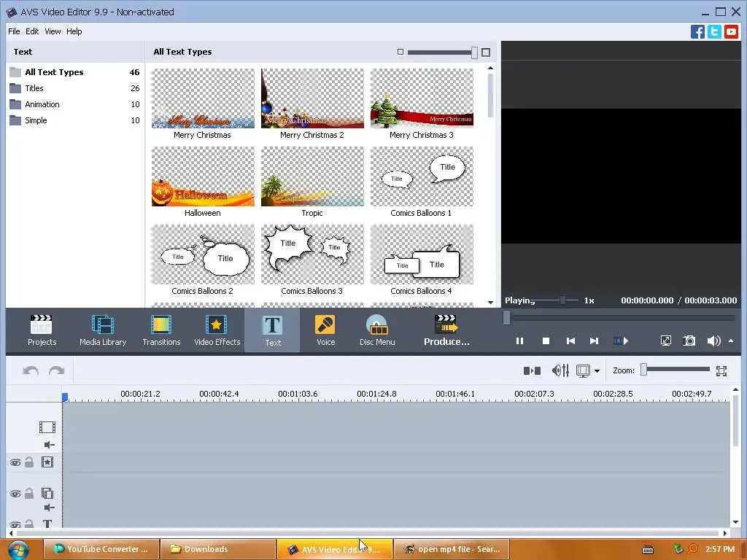The width and height of the screenshot is (747, 560).
Task: Open the timeline view dropdown arrow
Action: coord(597,371)
